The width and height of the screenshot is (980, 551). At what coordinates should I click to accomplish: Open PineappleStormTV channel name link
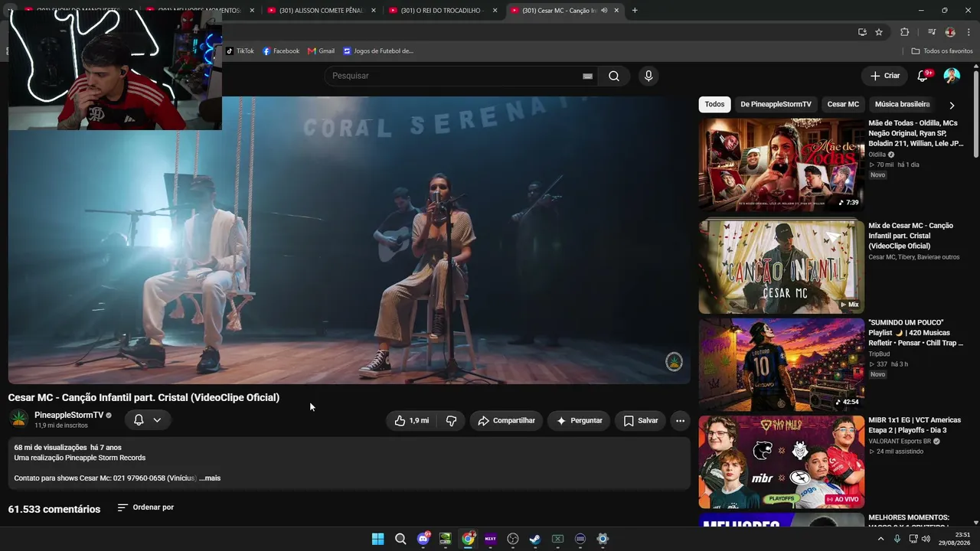pos(69,415)
